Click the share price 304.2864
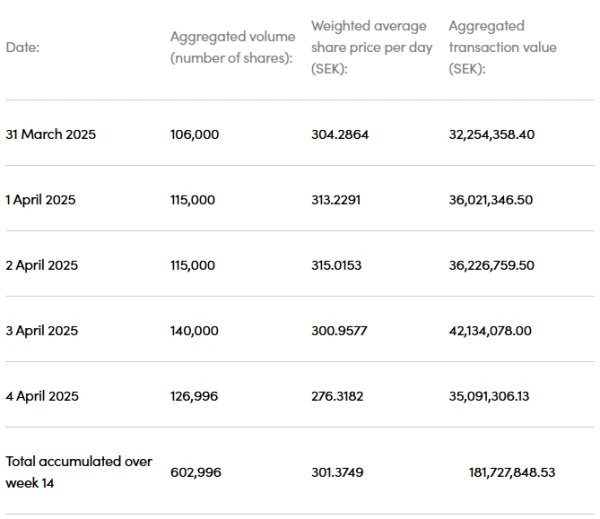Viewport: 600px width, 519px height. point(340,134)
